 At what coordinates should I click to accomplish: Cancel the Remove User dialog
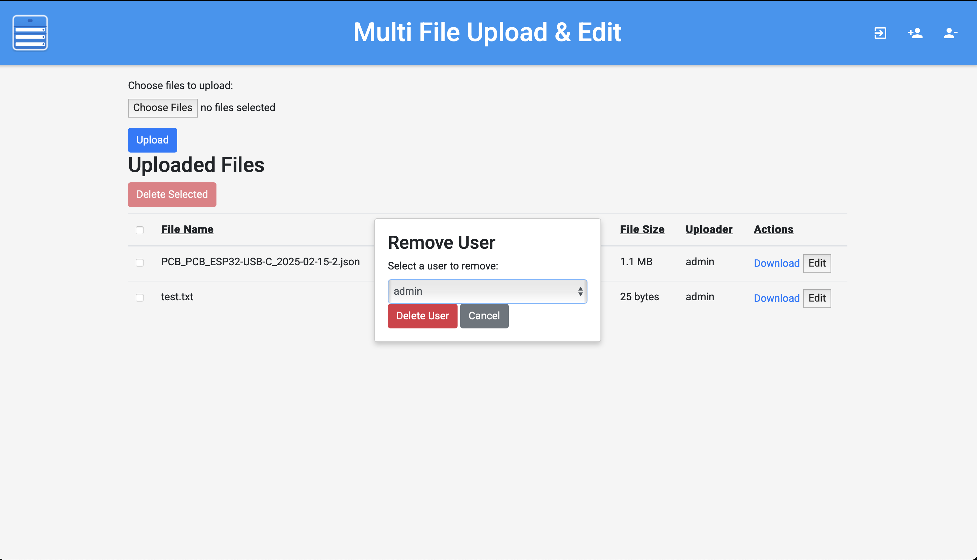pyautogui.click(x=484, y=316)
